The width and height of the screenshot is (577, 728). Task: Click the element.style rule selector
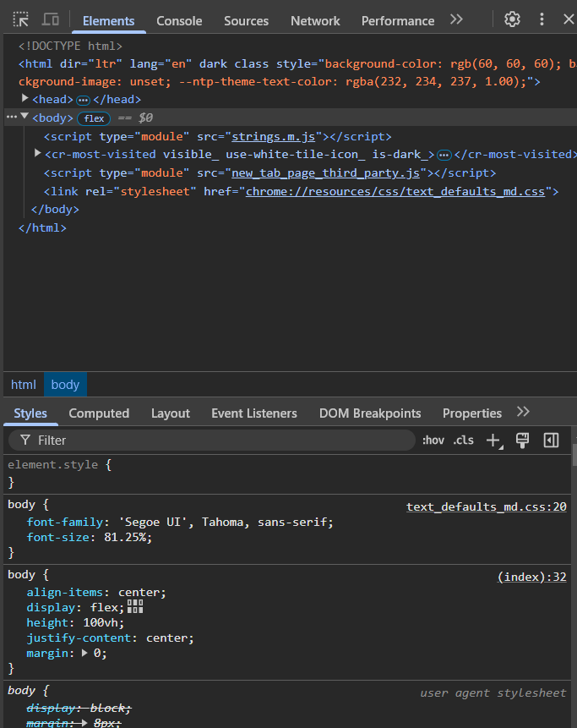[53, 465]
